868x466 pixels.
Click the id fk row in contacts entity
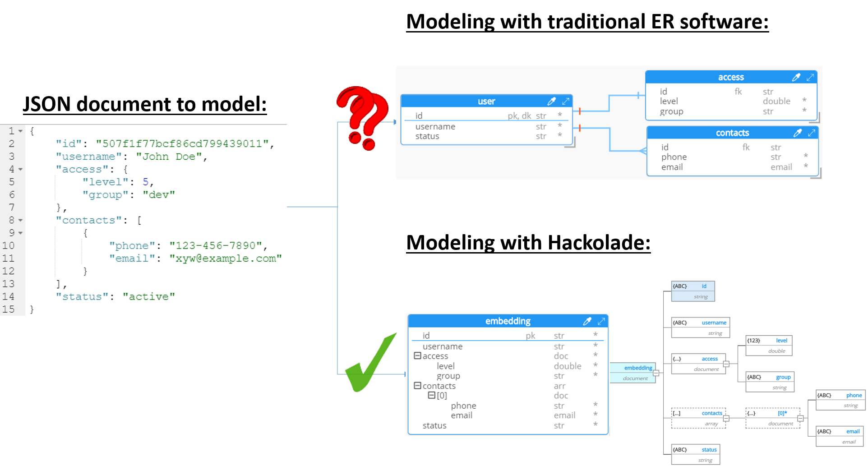[733, 147]
